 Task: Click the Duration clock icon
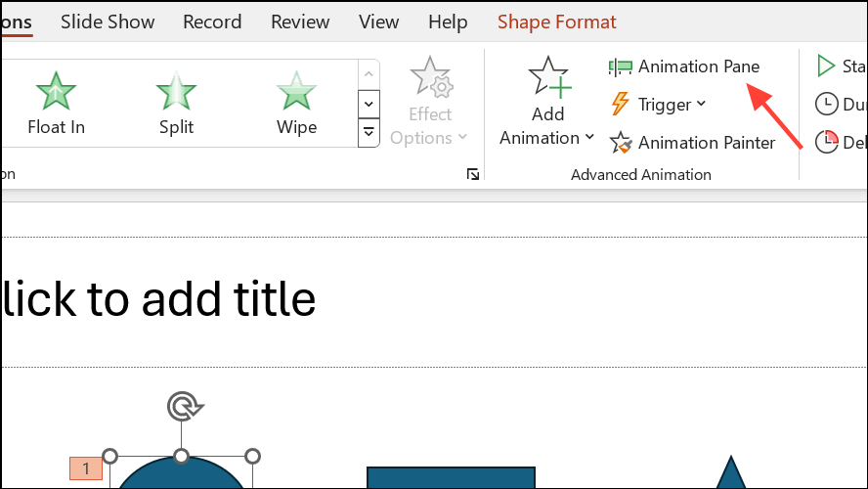click(827, 104)
